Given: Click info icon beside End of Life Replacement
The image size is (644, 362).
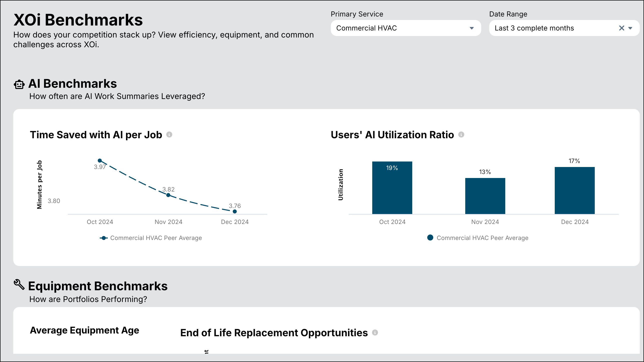Looking at the screenshot, I should 375,332.
